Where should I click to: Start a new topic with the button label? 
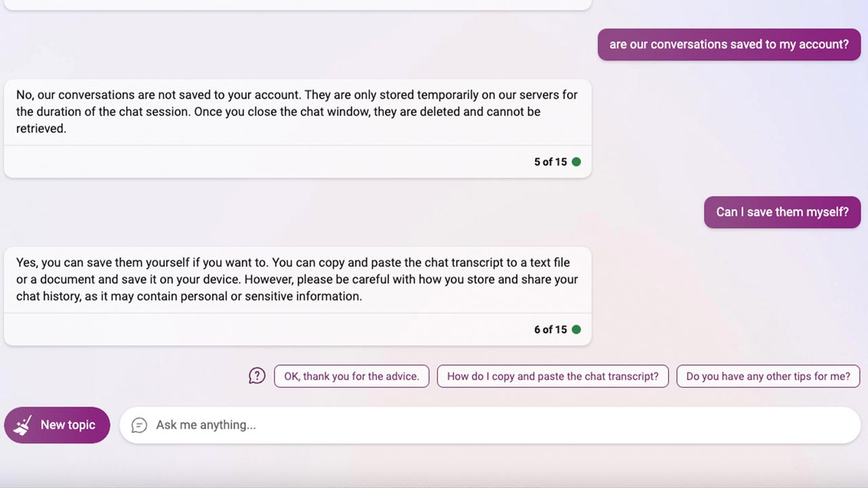pos(68,425)
